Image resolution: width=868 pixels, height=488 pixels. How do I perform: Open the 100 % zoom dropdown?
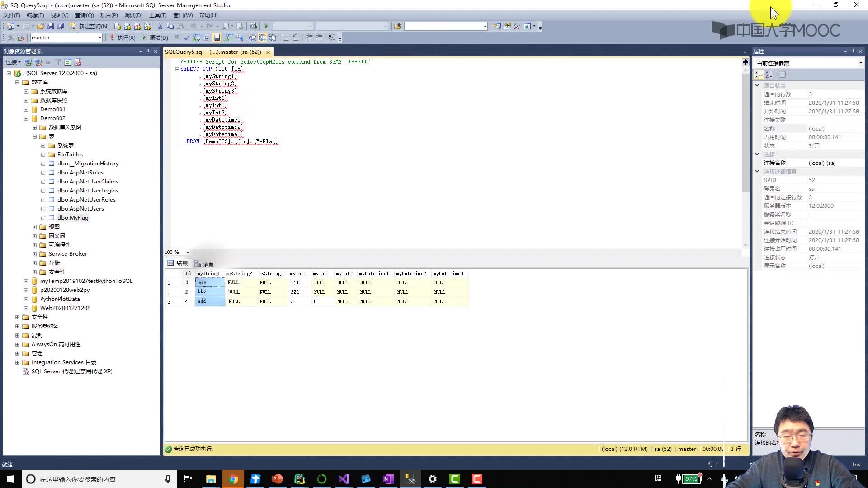(x=188, y=252)
